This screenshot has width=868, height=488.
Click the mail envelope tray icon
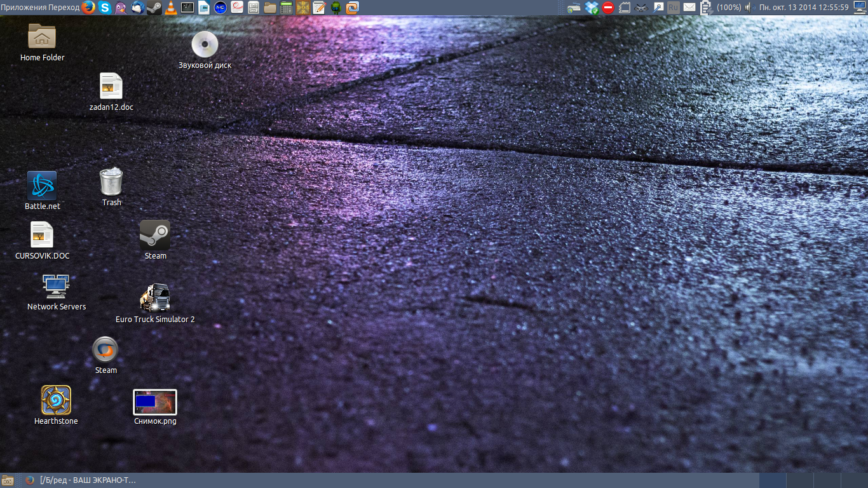pos(689,8)
